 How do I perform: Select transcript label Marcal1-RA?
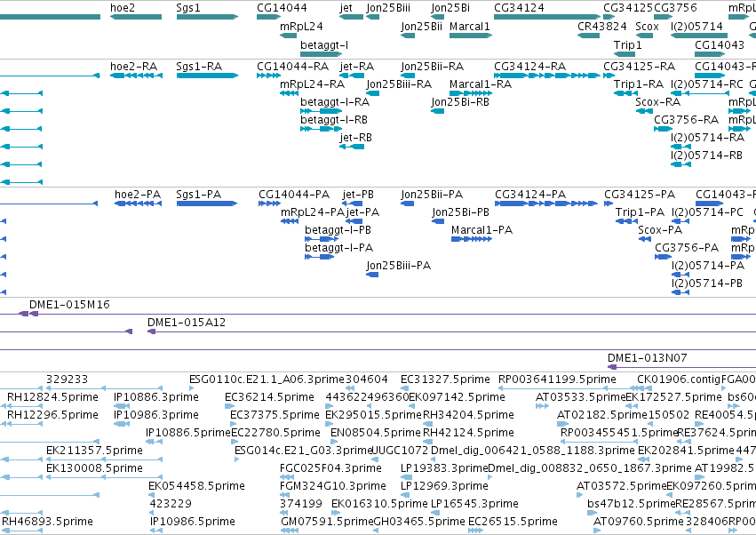coord(481,84)
